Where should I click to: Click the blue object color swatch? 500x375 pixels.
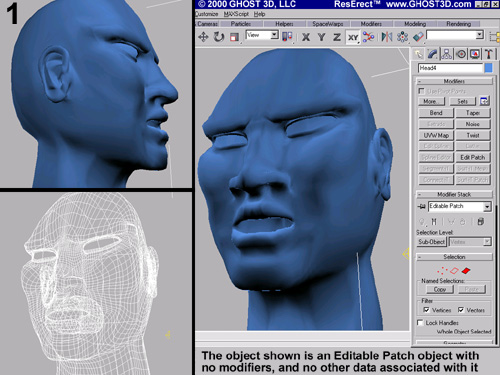[488, 68]
